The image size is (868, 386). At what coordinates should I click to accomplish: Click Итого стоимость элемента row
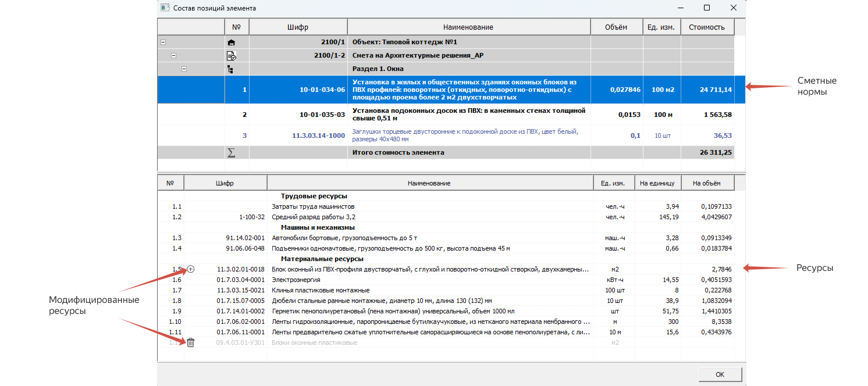pyautogui.click(x=446, y=152)
